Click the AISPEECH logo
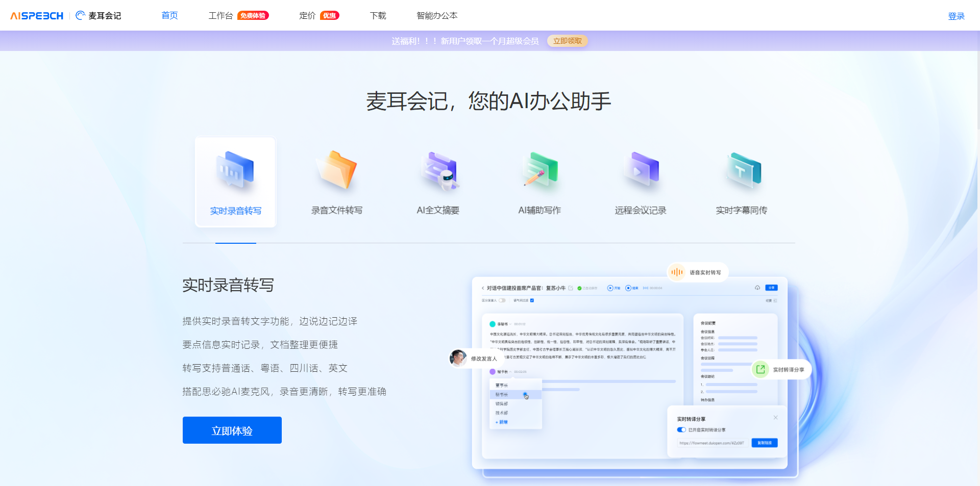 [x=37, y=16]
